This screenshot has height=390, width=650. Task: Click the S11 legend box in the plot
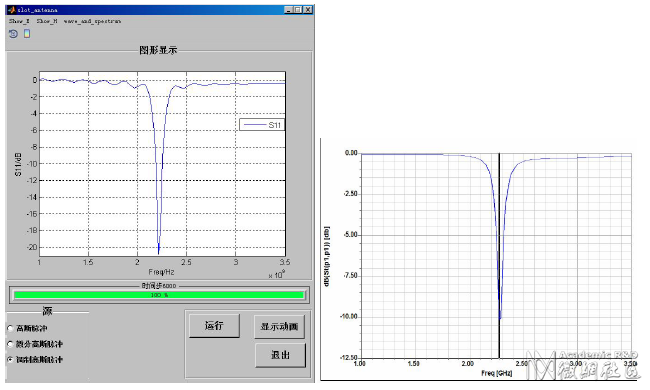(x=262, y=125)
